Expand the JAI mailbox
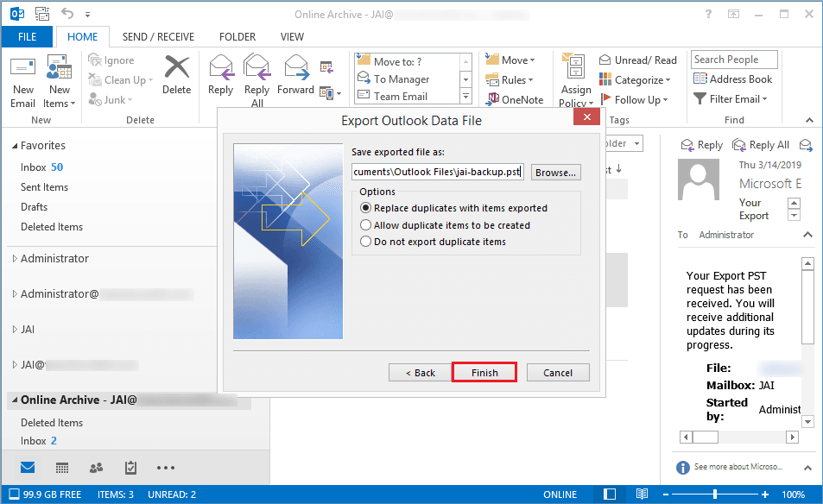 point(15,330)
